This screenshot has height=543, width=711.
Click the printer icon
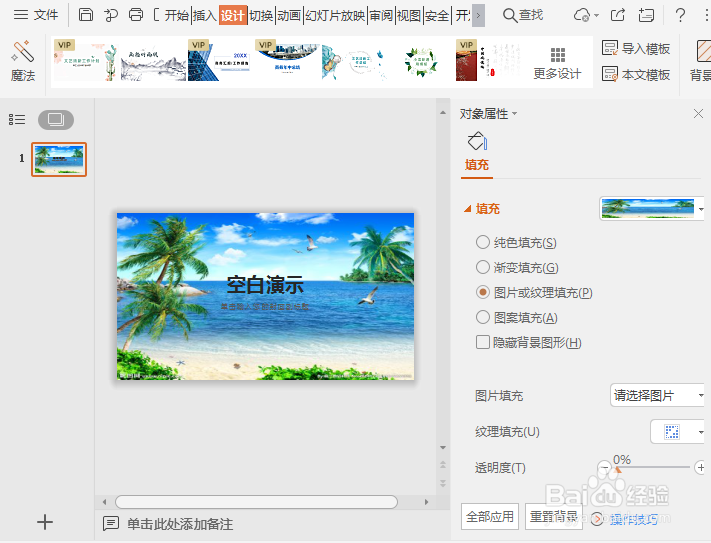pos(136,15)
